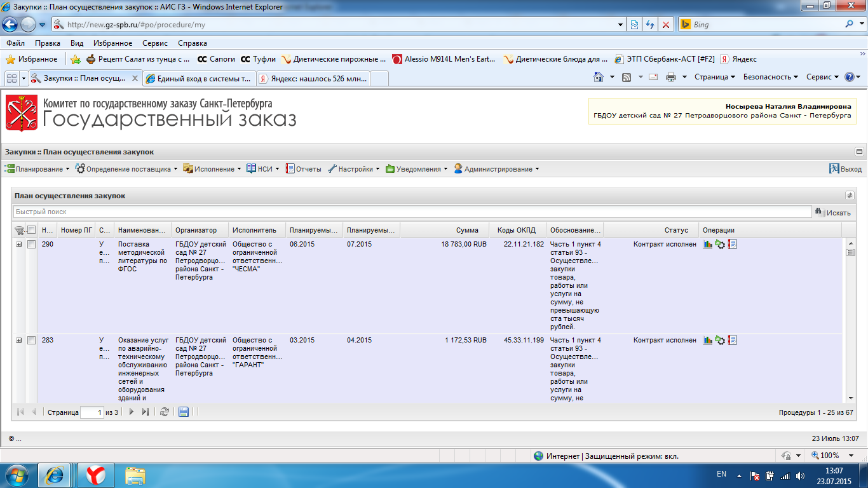Open the chart icon for procedure 290

click(708, 244)
